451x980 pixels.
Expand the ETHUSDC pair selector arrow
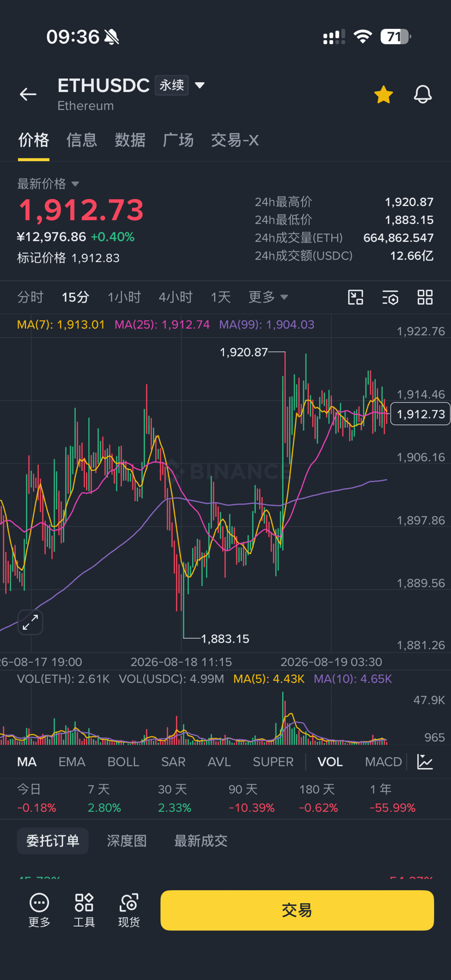pyautogui.click(x=200, y=85)
